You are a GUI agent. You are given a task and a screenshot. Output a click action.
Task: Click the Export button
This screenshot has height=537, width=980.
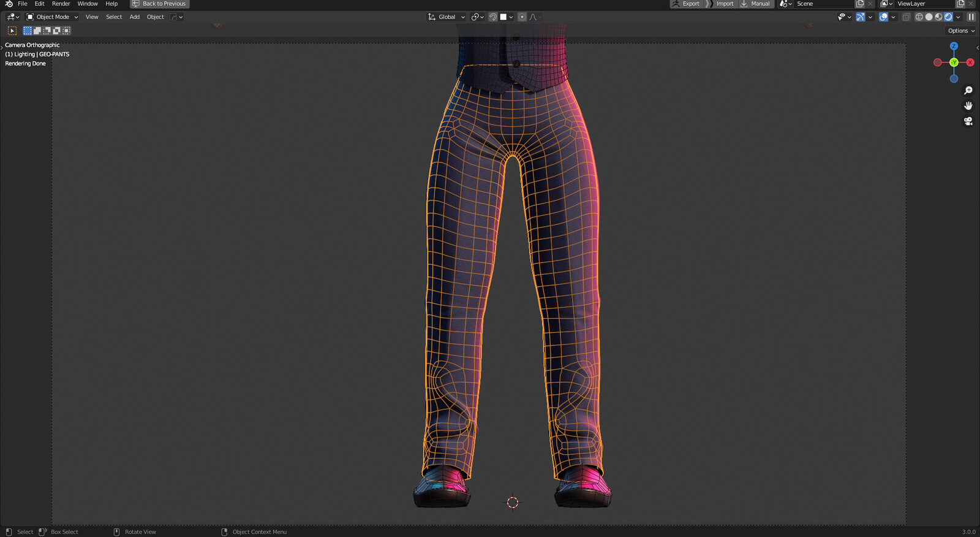click(685, 4)
